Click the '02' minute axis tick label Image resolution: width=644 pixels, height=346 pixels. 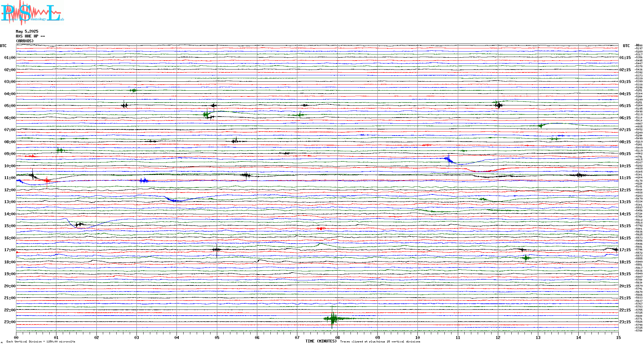pos(96,337)
